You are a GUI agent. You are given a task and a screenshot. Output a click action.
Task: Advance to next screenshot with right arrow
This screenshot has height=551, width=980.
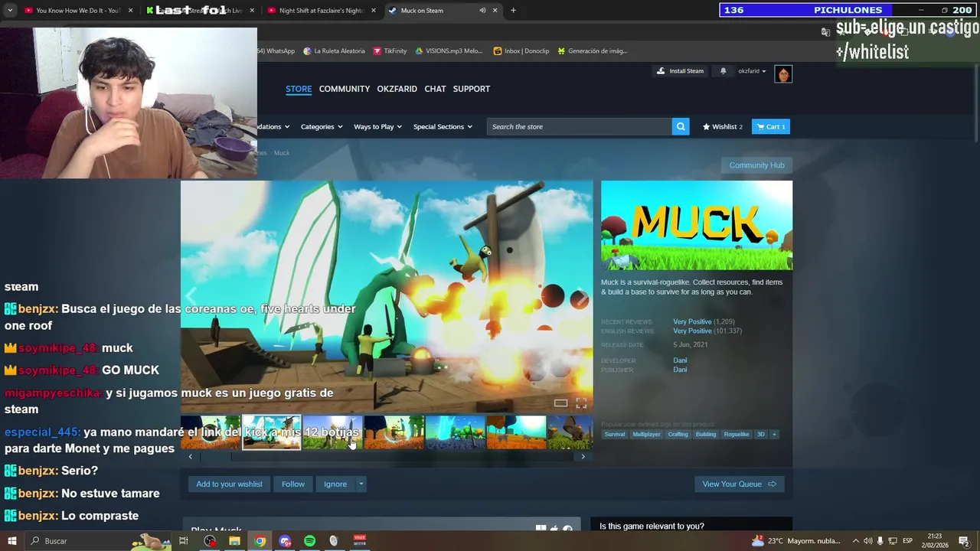[582, 297]
